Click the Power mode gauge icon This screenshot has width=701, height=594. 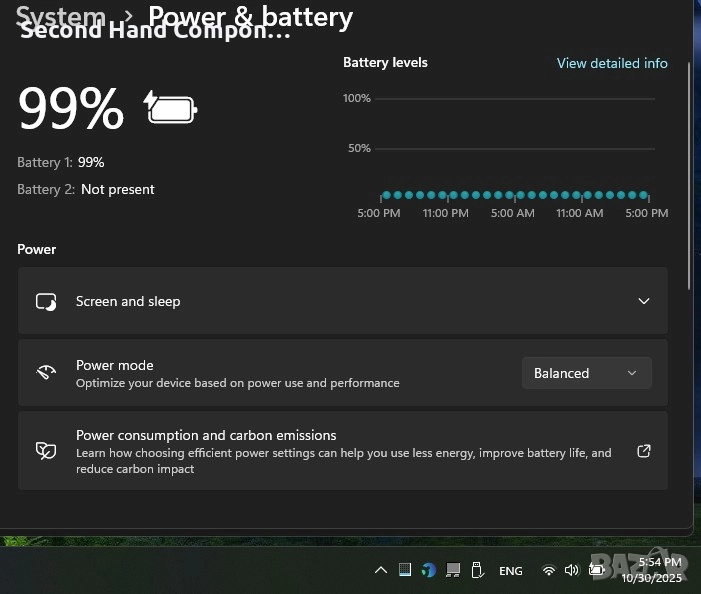pos(46,373)
